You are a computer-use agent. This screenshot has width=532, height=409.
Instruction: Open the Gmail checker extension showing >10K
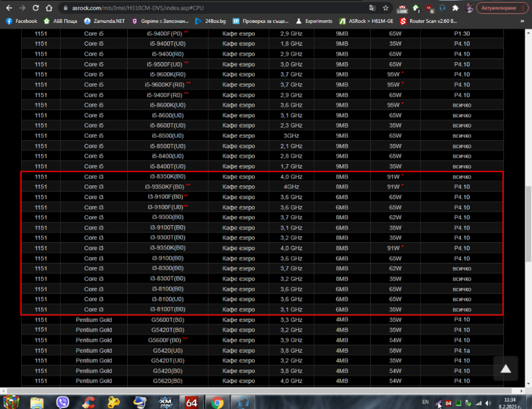(x=402, y=9)
